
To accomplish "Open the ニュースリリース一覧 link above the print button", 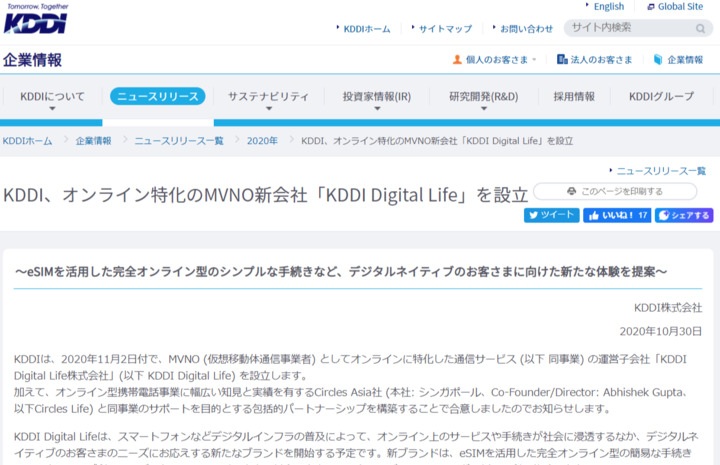I will click(x=661, y=171).
